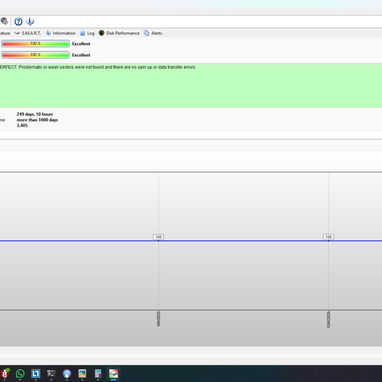Open the Information tab
Image resolution: width=382 pixels, height=382 pixels.
61,33
